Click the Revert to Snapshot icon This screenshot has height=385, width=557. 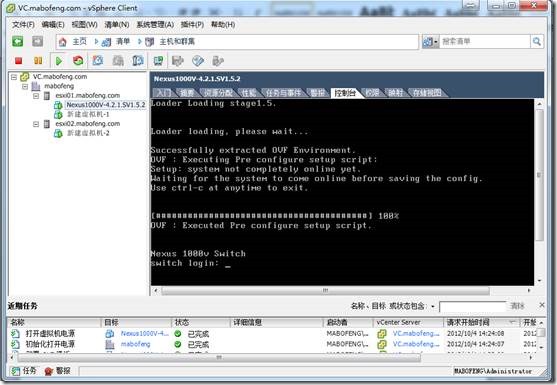118,61
